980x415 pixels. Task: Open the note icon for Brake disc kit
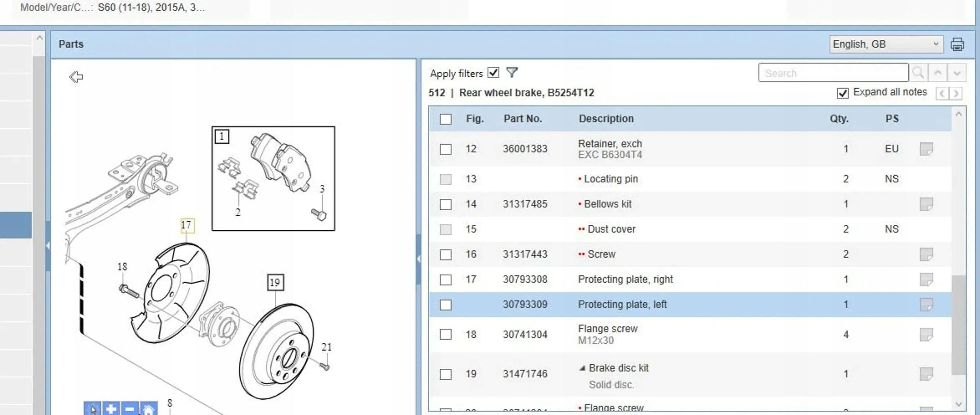(x=926, y=374)
